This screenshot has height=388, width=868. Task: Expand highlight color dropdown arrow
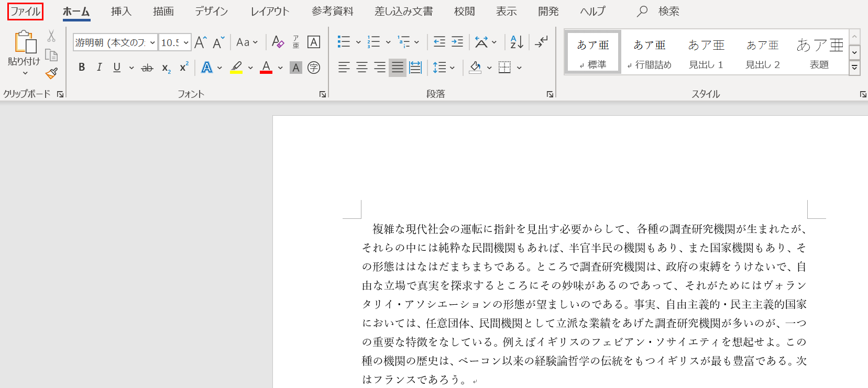[250, 68]
